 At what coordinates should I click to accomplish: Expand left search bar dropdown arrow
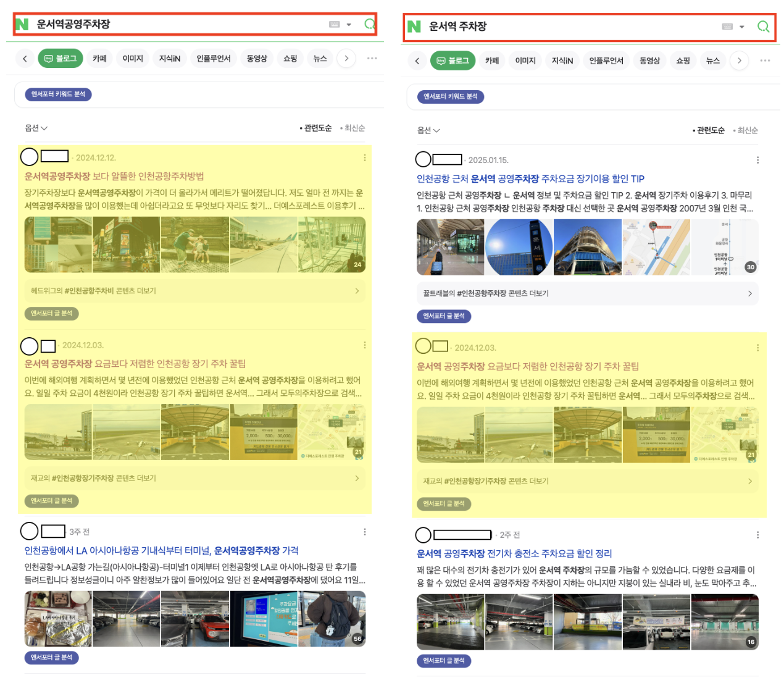pyautogui.click(x=349, y=25)
